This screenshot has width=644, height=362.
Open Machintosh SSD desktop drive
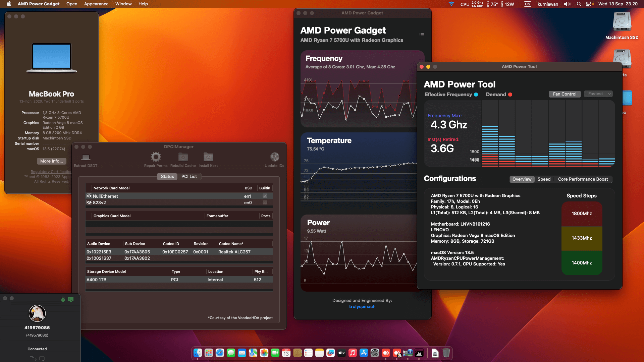[x=622, y=22]
